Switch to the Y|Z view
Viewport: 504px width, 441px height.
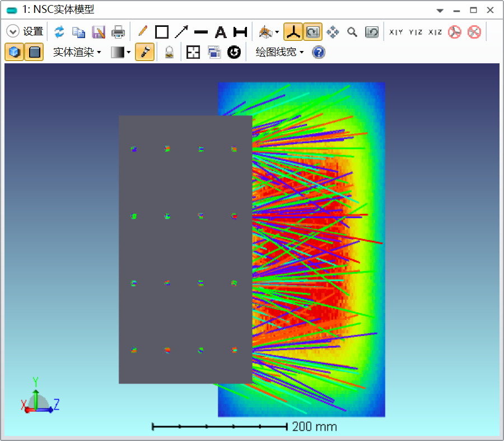point(416,32)
